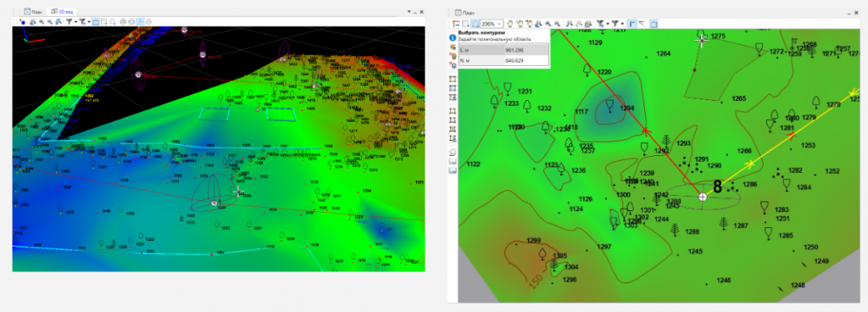Click second funnel filter icon in 3D view

point(82,21)
